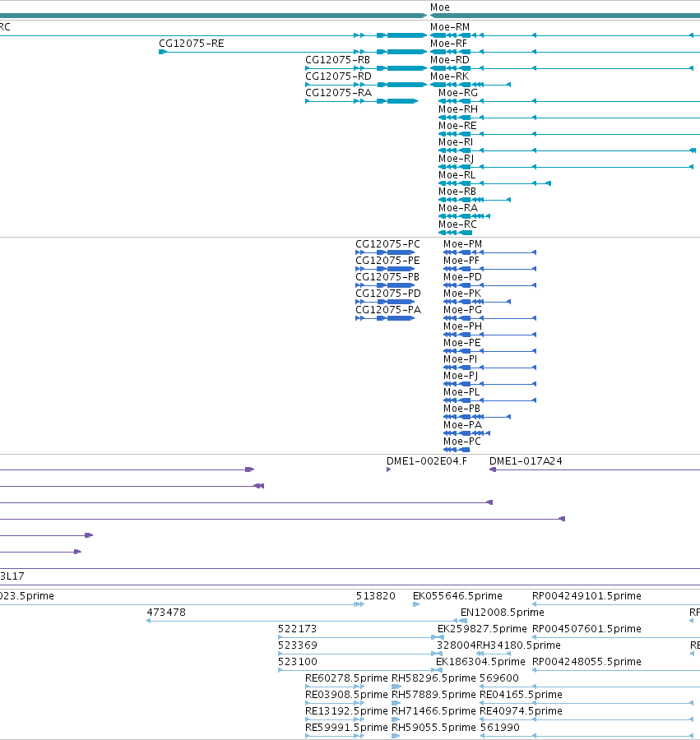The width and height of the screenshot is (700, 740).
Task: Select the RH34180.5prime EST label
Action: pos(518,645)
